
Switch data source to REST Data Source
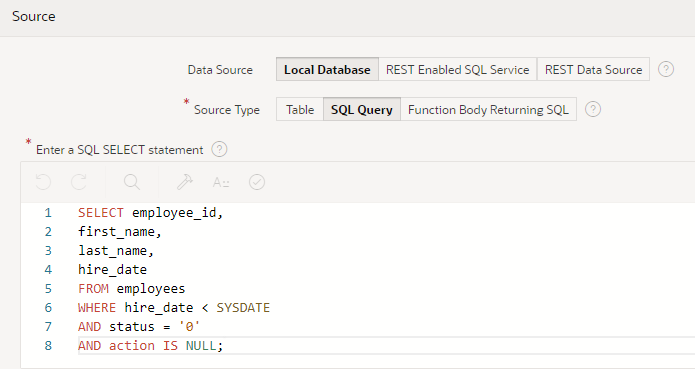click(x=593, y=69)
